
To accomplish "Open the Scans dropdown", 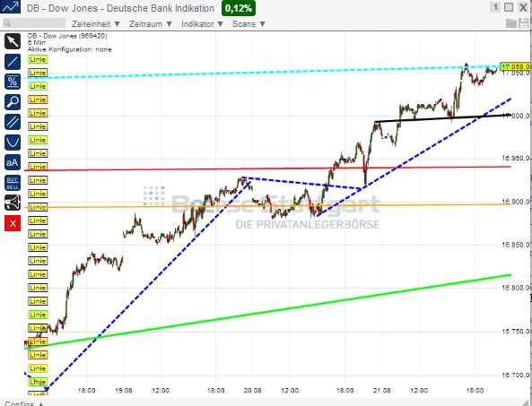I will (249, 24).
